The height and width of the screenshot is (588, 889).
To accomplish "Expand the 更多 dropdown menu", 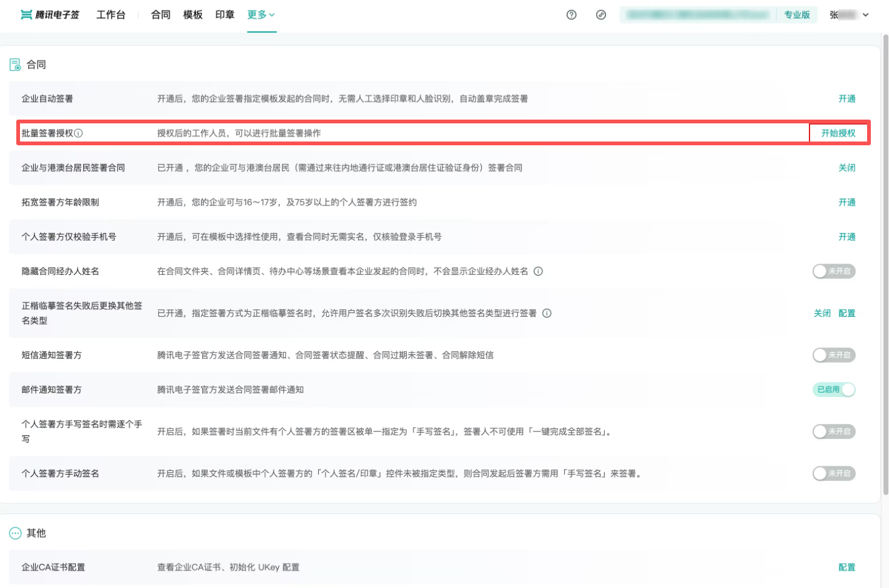I will (x=261, y=14).
